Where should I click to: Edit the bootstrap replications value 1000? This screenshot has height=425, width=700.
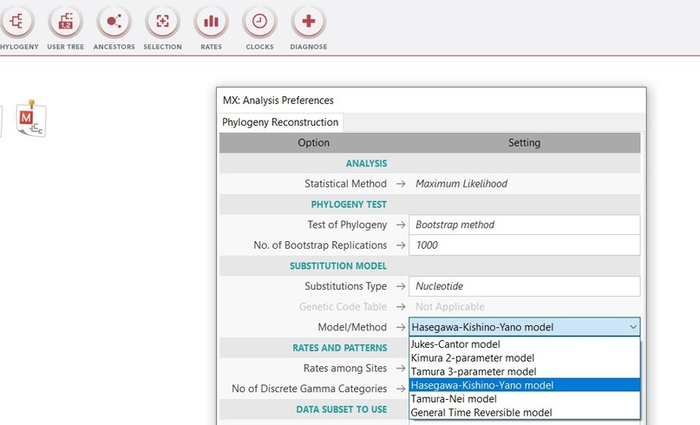pos(524,245)
